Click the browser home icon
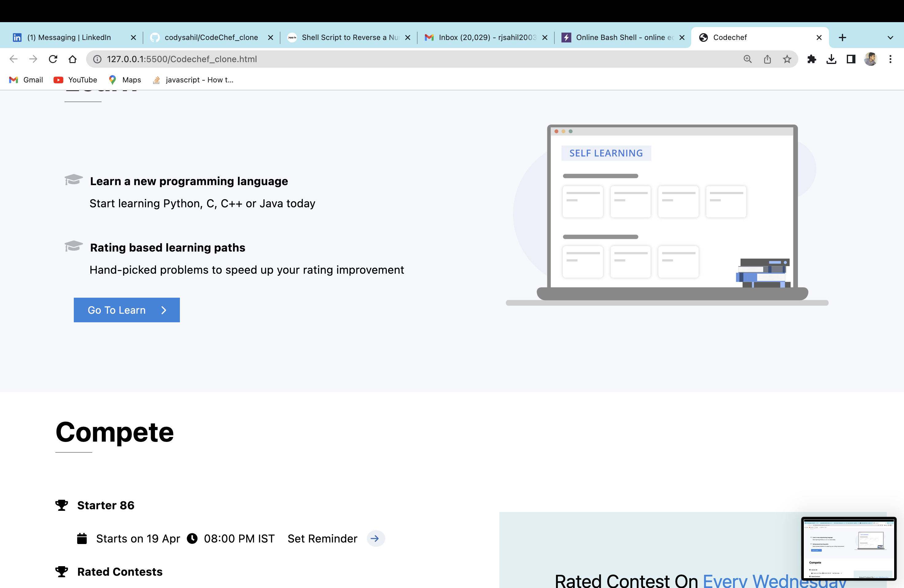This screenshot has width=904, height=588. [x=72, y=59]
